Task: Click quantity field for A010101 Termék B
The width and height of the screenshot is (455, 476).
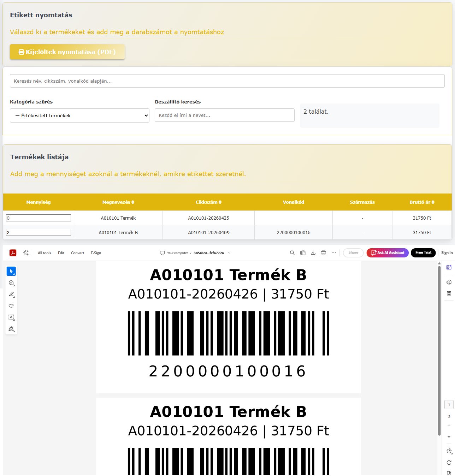Action: pyautogui.click(x=39, y=232)
